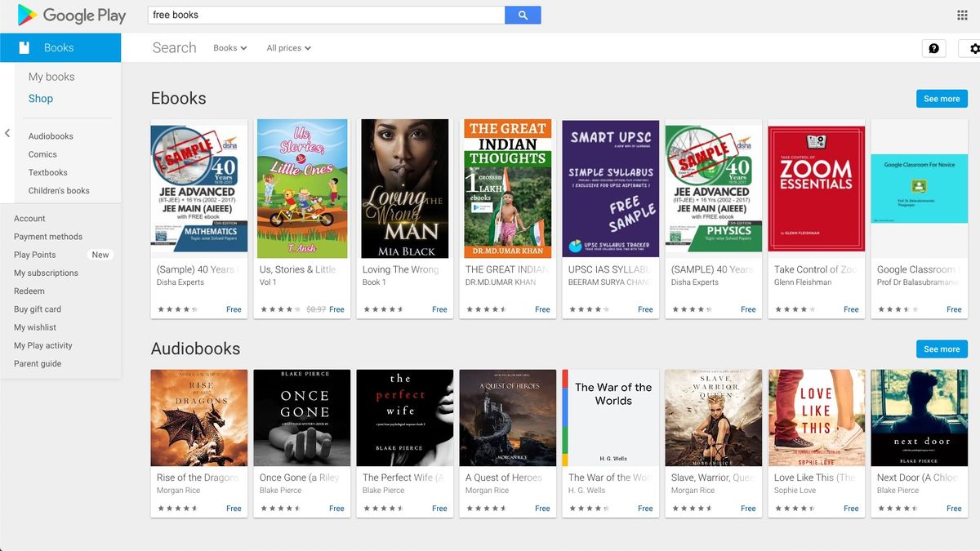
Task: Open the All prices filter dropdown
Action: coord(287,48)
